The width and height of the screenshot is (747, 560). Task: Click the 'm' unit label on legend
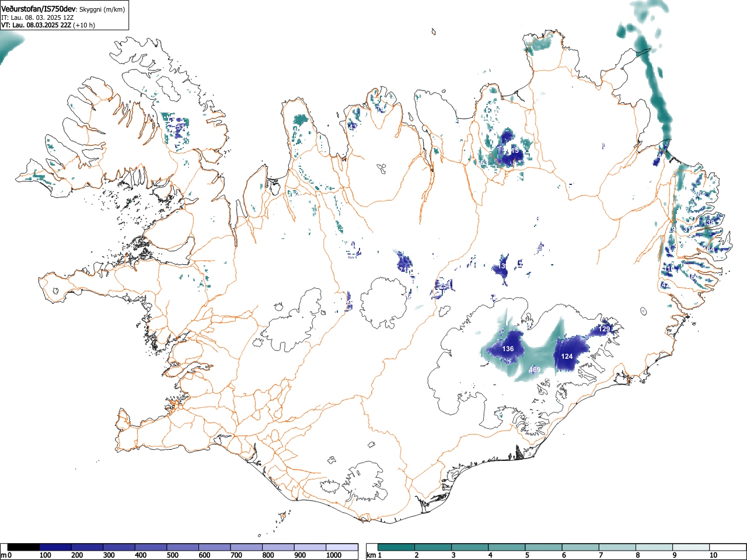pos(4,555)
